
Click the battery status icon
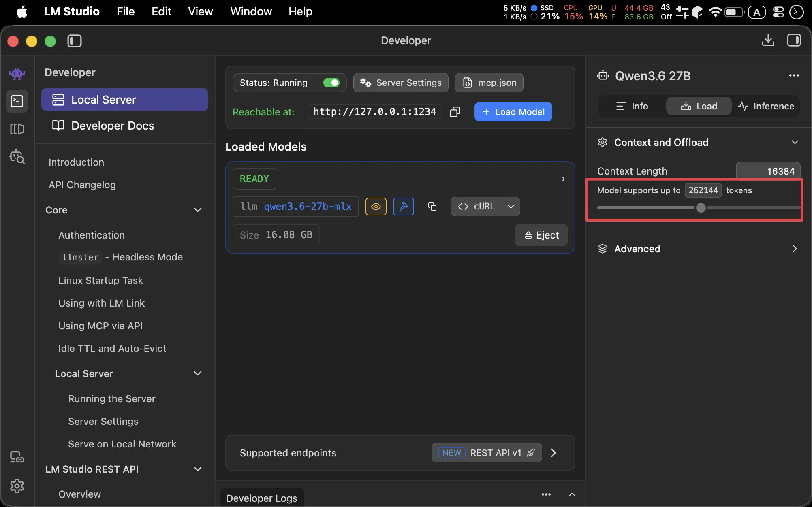[734, 12]
